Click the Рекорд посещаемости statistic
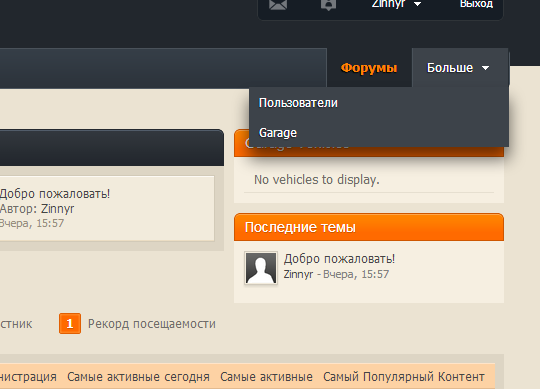The image size is (540, 389). (x=152, y=324)
